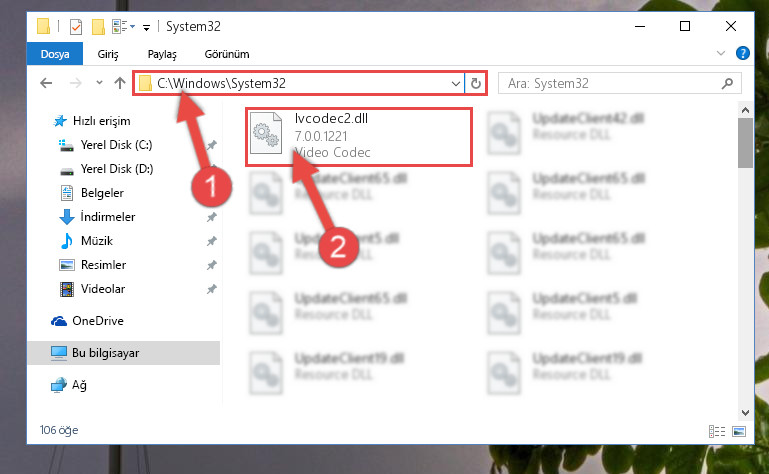Viewport: 769px width, 474px height.
Task: Open the Dosya tab
Action: pos(55,54)
